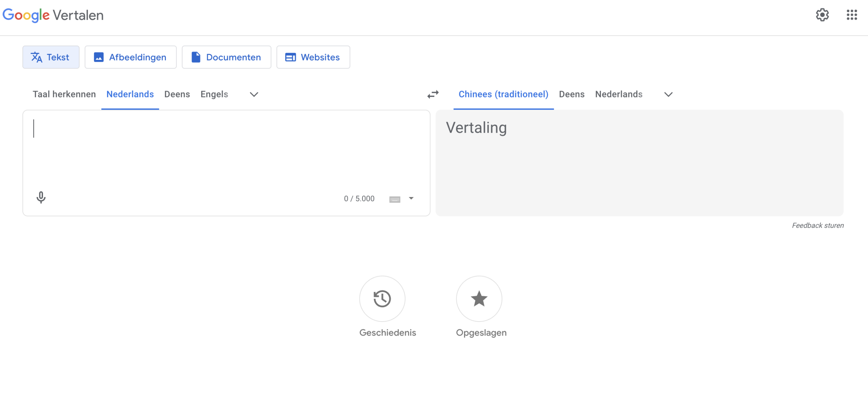
Task: Expand the source language list chevron
Action: 253,94
